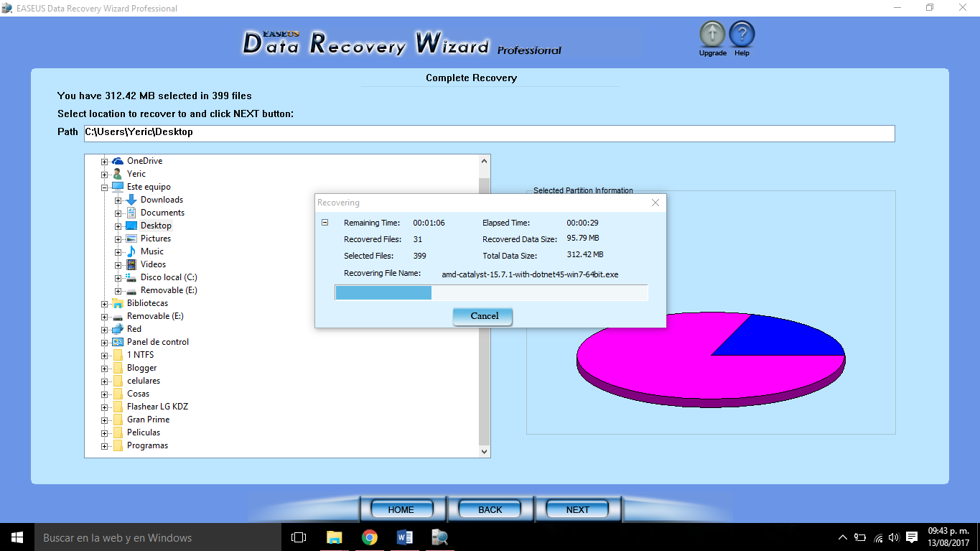Select the Desktop folder icon
980x551 pixels.
(131, 226)
